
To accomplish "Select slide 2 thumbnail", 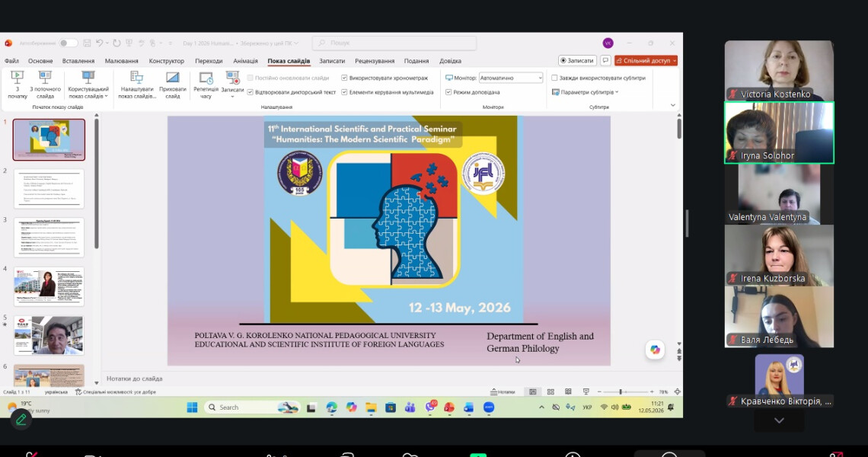I will (49, 189).
